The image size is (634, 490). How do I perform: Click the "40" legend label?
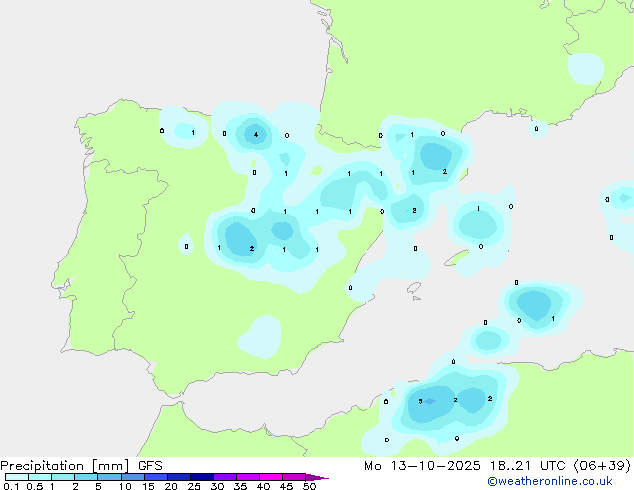click(263, 486)
